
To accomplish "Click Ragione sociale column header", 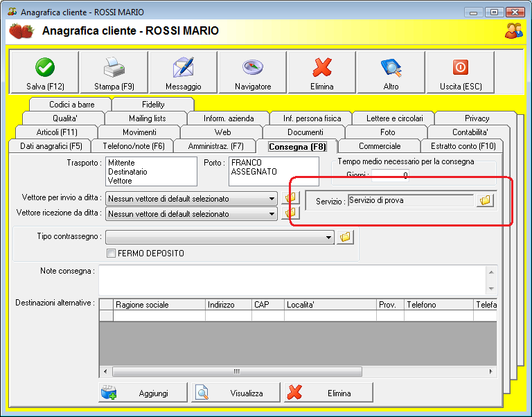I will pos(159,305).
